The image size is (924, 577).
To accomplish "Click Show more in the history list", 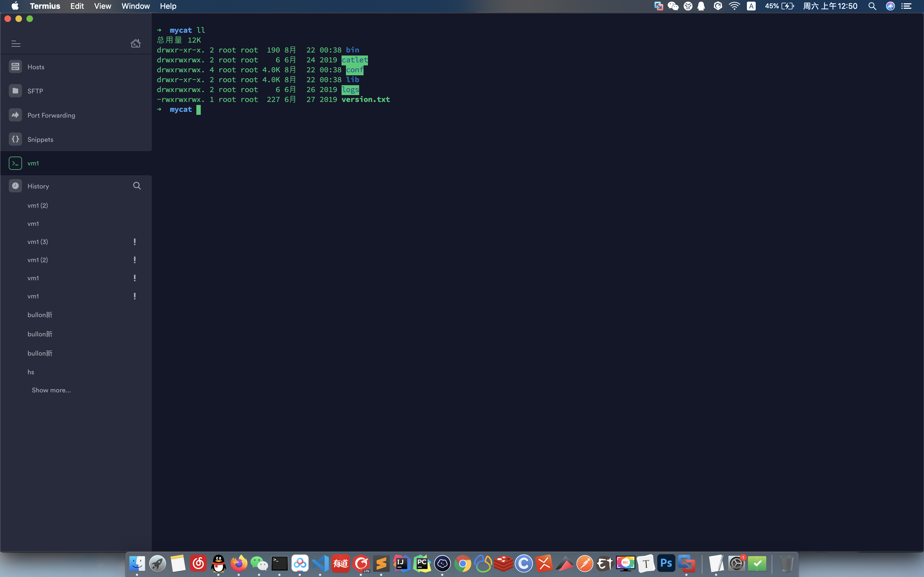I will pyautogui.click(x=51, y=390).
